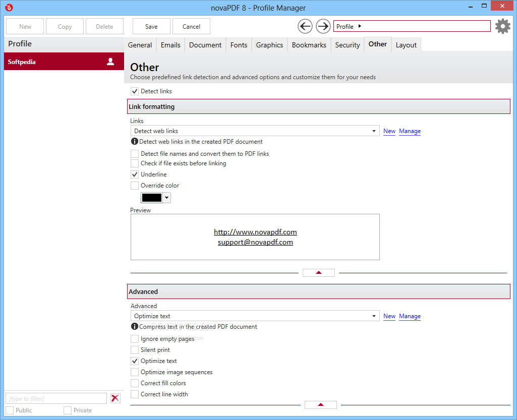This screenshot has width=517, height=420.
Task: Enable Correct fill colors
Action: tap(135, 383)
